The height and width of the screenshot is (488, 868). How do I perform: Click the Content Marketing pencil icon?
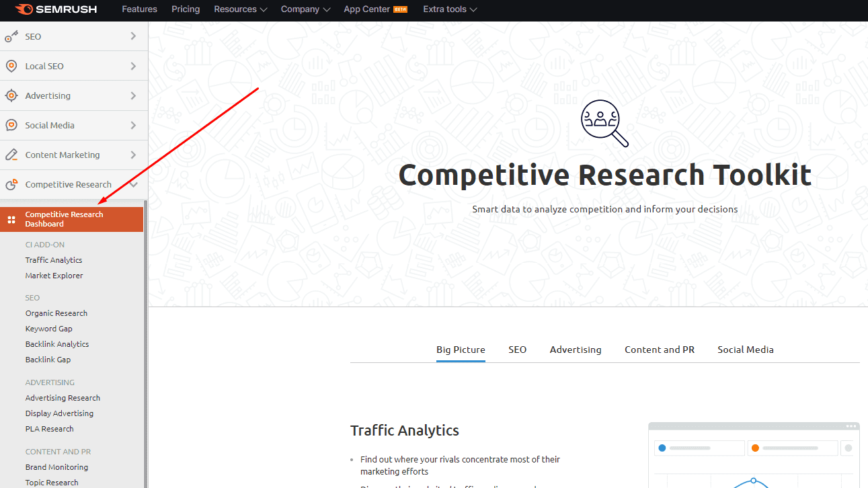[11, 155]
